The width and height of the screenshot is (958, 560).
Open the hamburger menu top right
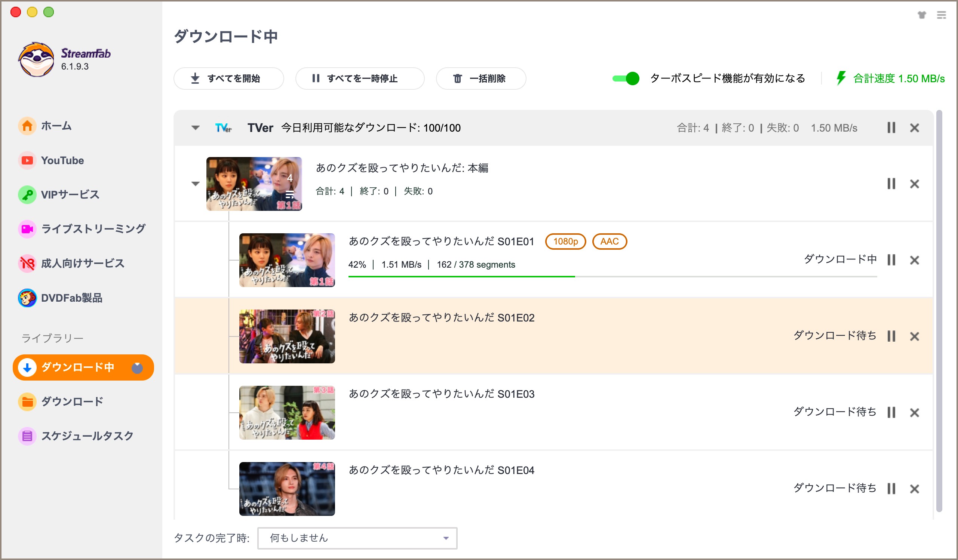click(x=942, y=15)
